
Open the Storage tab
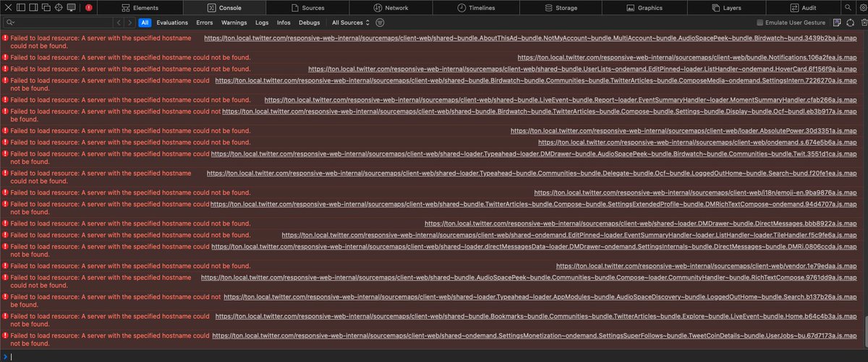(x=560, y=8)
